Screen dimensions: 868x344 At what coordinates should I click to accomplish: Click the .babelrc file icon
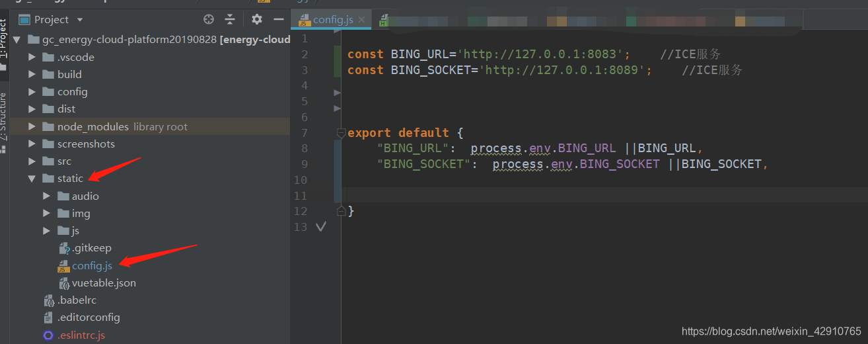48,301
